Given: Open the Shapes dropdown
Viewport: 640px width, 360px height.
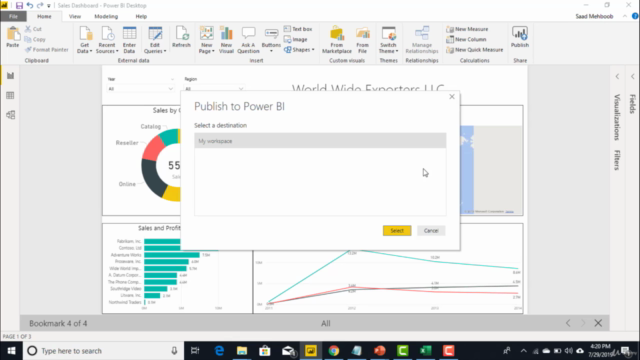Looking at the screenshot, I should pyautogui.click(x=299, y=49).
